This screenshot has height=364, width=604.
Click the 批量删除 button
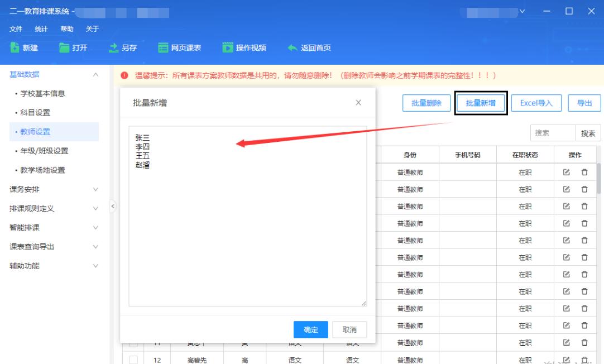[426, 103]
